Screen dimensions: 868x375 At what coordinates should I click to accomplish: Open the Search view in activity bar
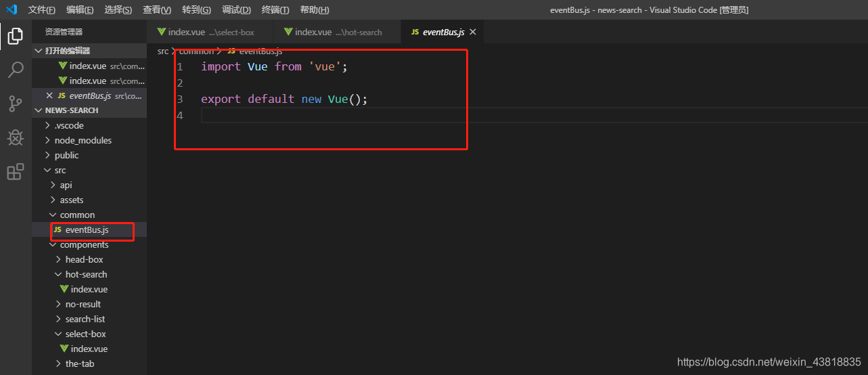pos(15,69)
